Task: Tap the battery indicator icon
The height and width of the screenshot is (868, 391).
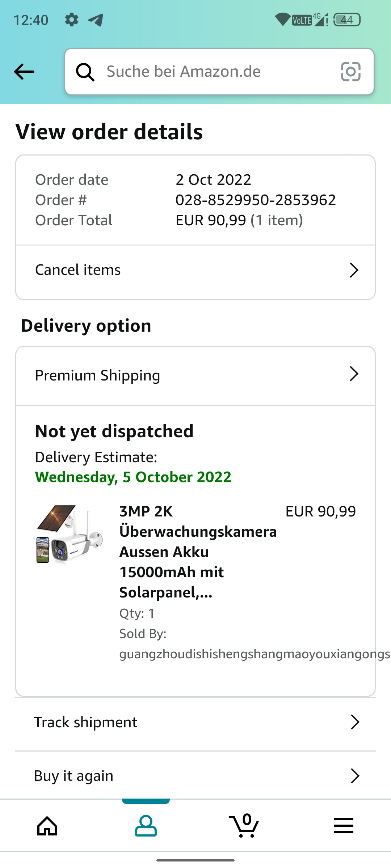Action: tap(347, 20)
